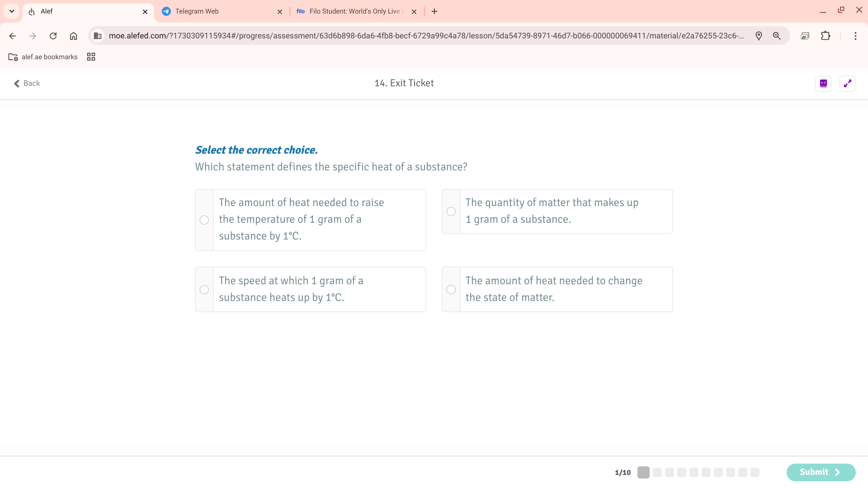The height and width of the screenshot is (488, 868).
Task: Choose 'The speed at which 1 gram' option
Action: click(x=204, y=290)
